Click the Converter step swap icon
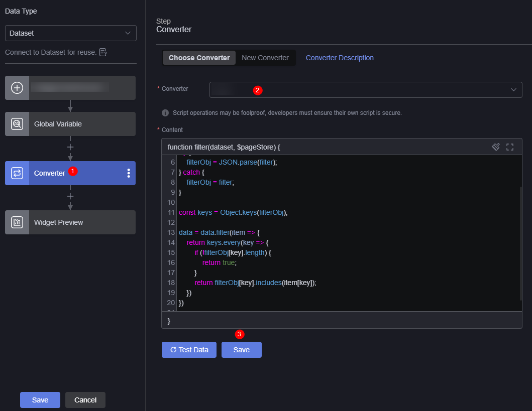Viewport: 532px width, 411px height. 17,173
